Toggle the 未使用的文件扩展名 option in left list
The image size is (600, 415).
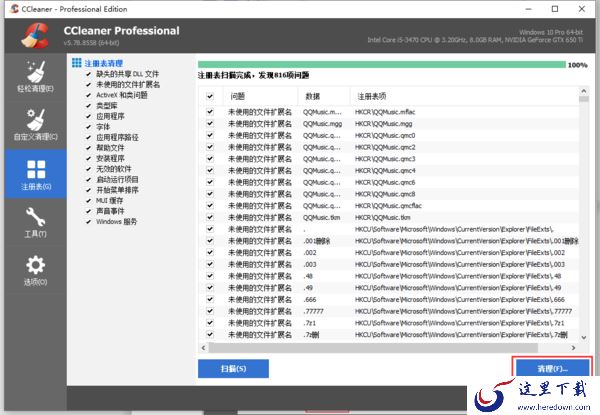tap(88, 85)
